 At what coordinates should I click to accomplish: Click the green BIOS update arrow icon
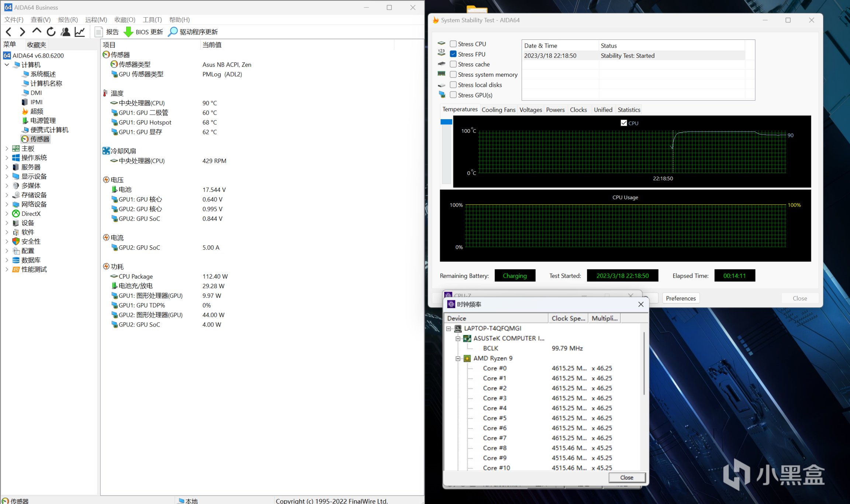click(x=128, y=32)
